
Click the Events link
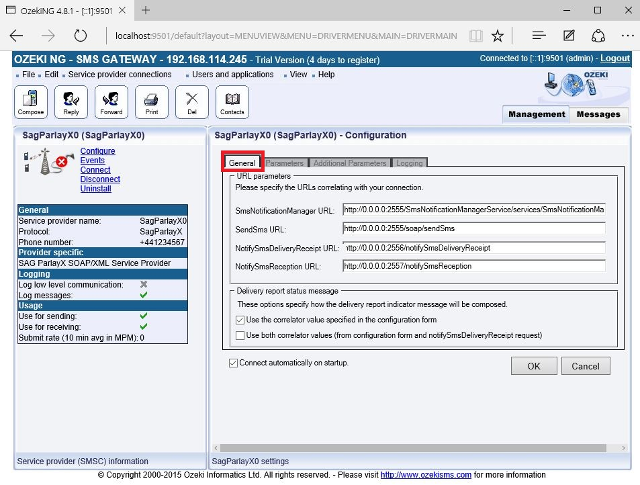point(92,160)
